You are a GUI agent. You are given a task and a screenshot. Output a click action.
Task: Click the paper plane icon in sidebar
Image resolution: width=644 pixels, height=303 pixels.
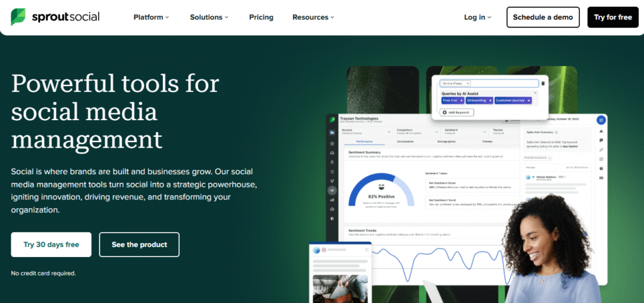point(332,180)
